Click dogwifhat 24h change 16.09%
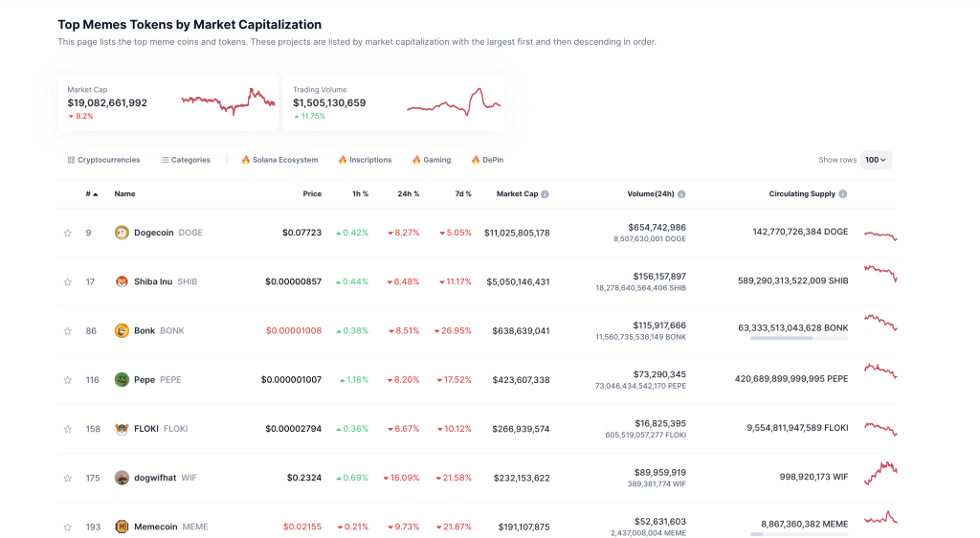Image resolution: width=980 pixels, height=538 pixels. 402,478
